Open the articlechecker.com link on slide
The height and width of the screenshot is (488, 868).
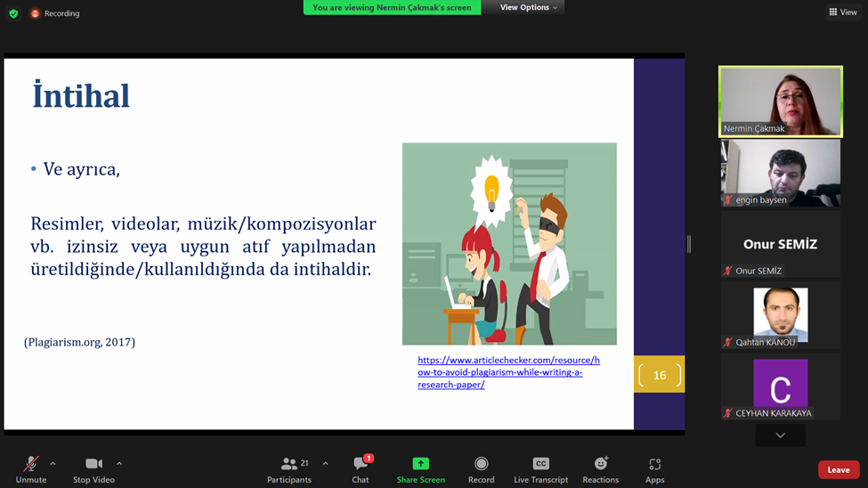pos(508,372)
